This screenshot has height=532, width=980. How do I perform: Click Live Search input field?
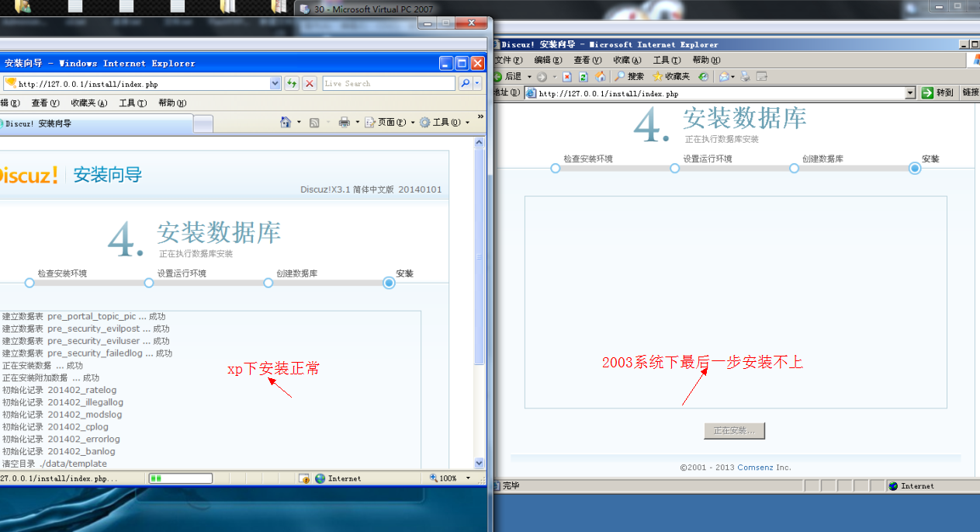click(x=389, y=83)
